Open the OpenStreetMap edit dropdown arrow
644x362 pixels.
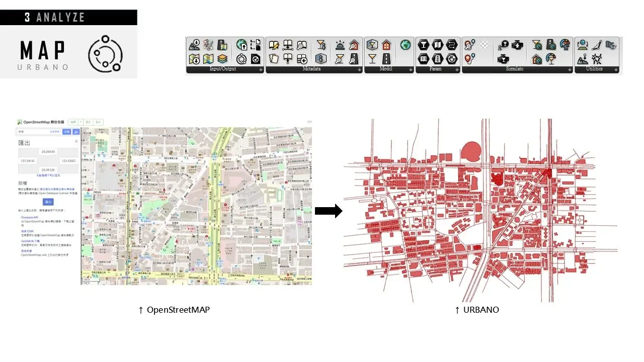[80, 122]
